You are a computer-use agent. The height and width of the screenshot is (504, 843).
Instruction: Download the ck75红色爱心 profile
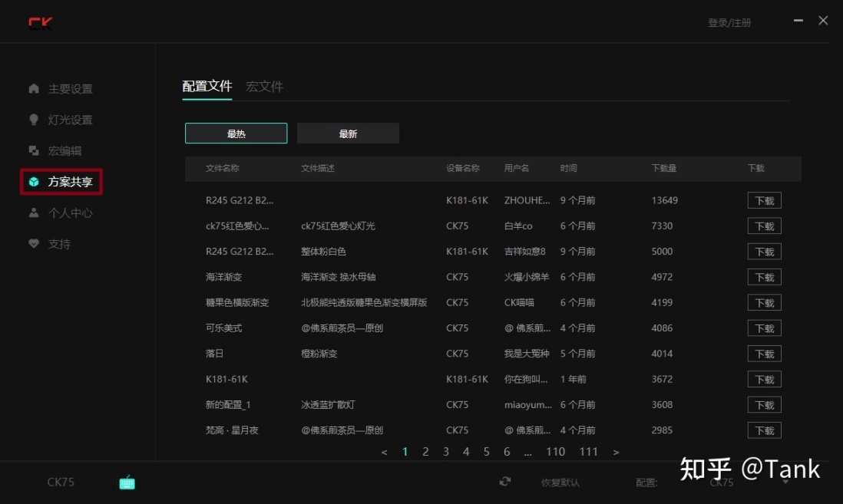[x=764, y=226]
